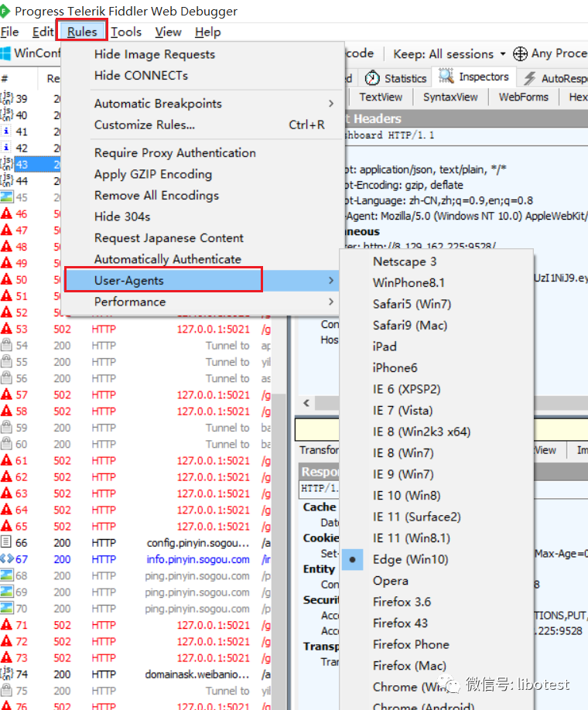Click the WinConfig Windows logo icon
Image resolution: width=588 pixels, height=710 pixels.
tap(5, 53)
